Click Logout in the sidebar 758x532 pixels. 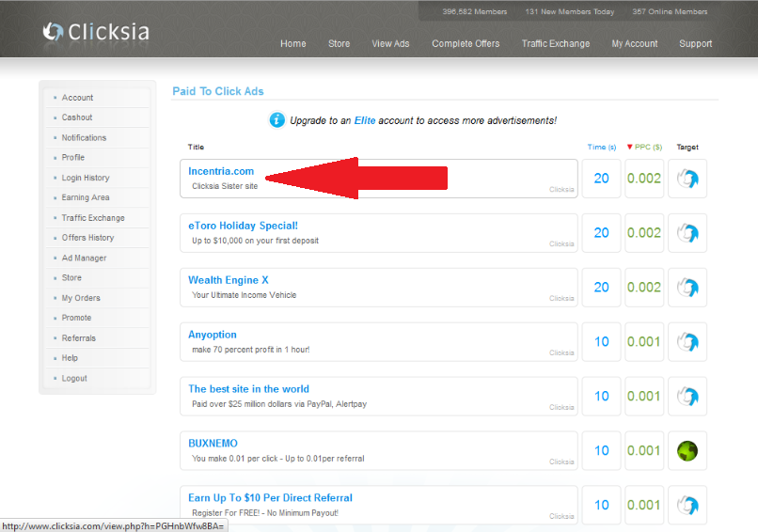coord(74,379)
